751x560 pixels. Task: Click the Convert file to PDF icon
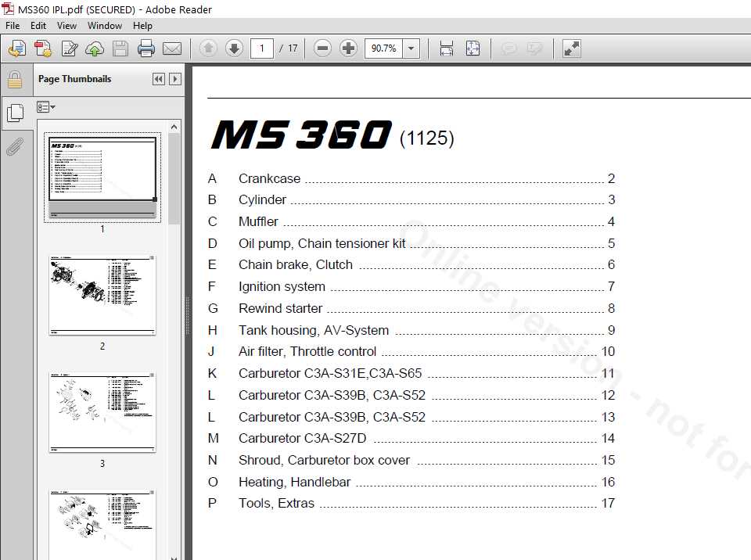coord(44,48)
